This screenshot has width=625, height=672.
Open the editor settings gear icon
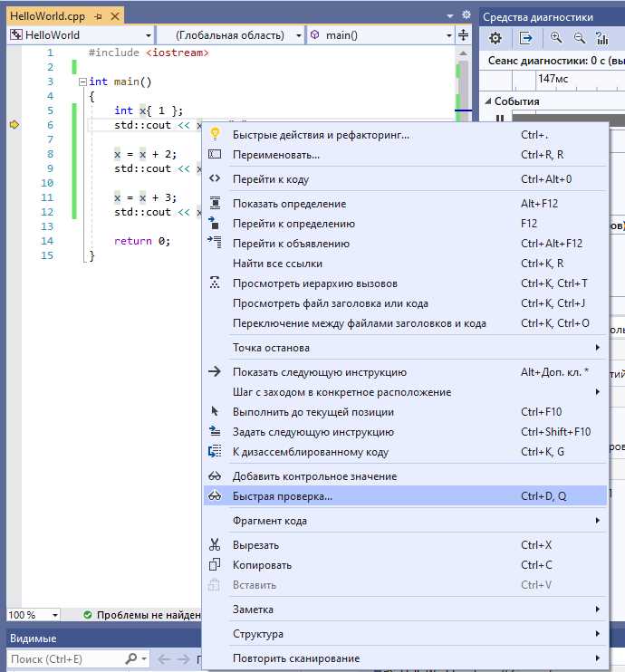(466, 15)
